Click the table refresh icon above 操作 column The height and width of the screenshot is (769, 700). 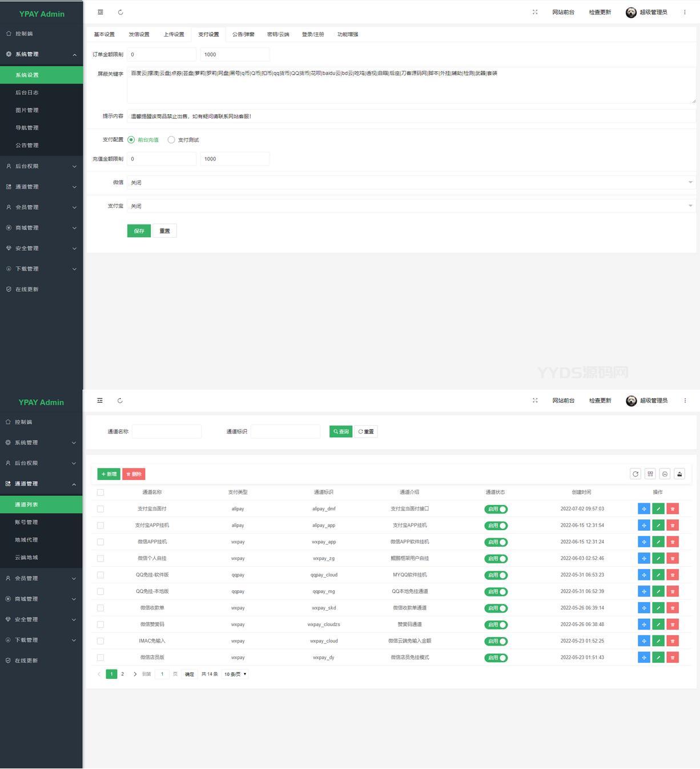(635, 474)
